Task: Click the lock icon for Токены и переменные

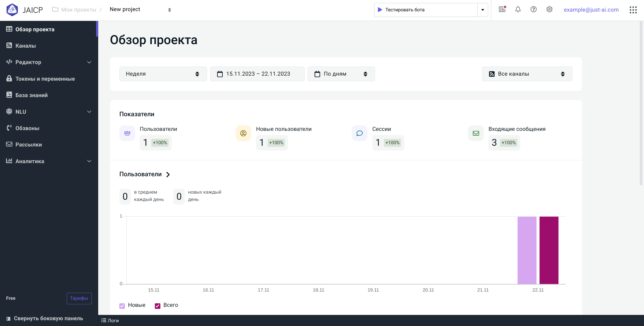Action: click(x=9, y=78)
